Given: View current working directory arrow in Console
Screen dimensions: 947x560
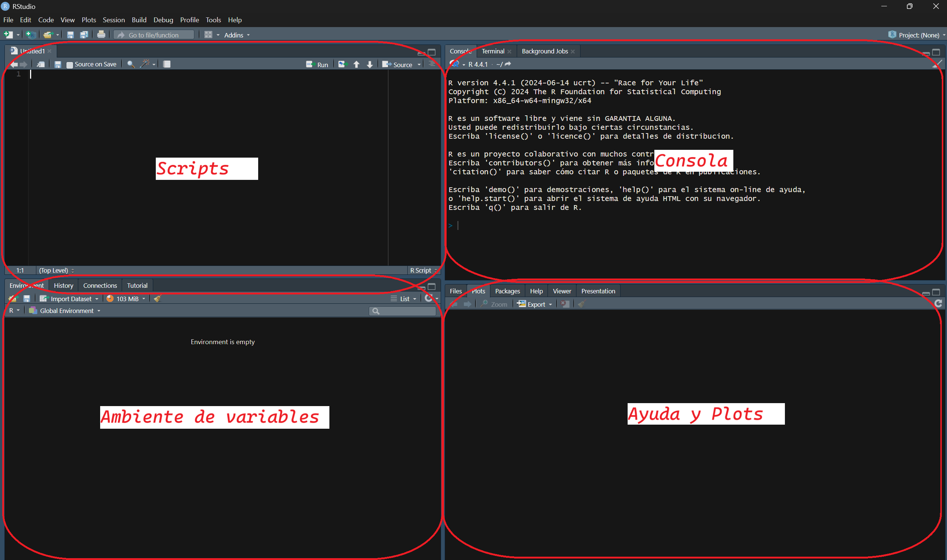Looking at the screenshot, I should (x=508, y=64).
